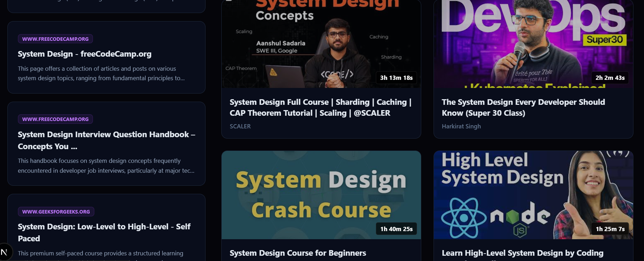Click the WWW.FREECODECAMP.ORG badge above Interview Question Handbook
The image size is (644, 261).
point(55,119)
